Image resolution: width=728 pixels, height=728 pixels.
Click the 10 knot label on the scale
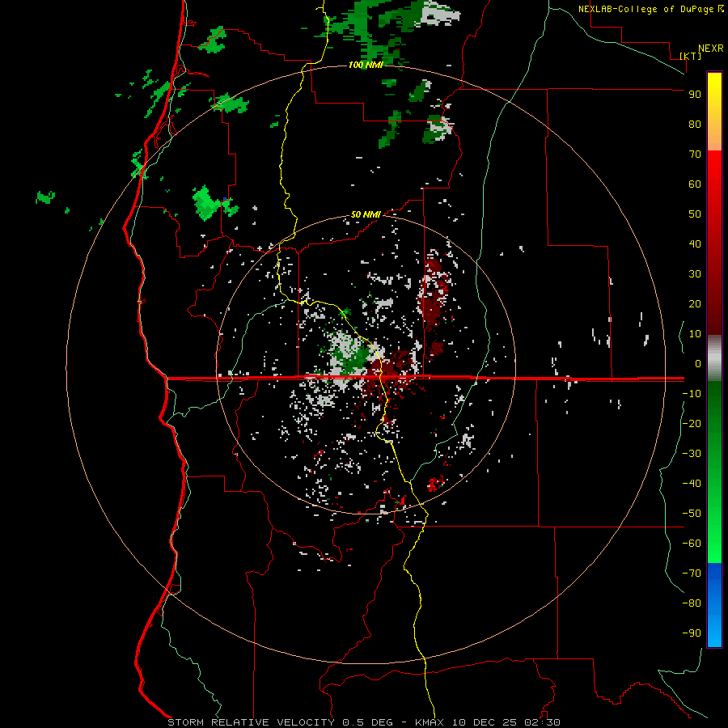tap(695, 334)
